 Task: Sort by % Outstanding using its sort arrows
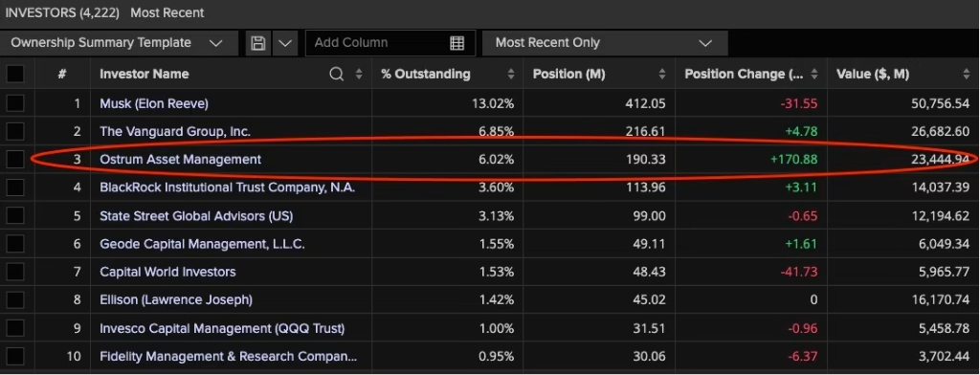(511, 75)
